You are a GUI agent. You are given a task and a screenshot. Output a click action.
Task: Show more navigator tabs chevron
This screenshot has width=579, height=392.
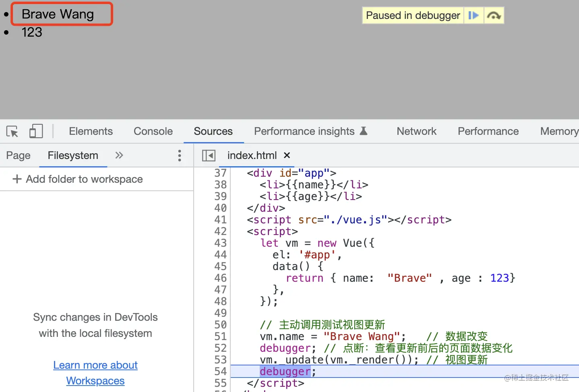[119, 156]
